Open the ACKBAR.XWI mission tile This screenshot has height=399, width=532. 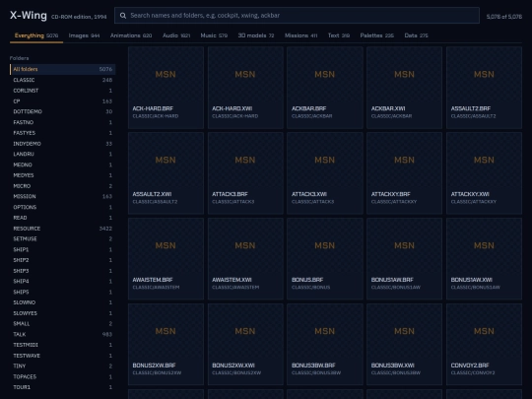404,88
